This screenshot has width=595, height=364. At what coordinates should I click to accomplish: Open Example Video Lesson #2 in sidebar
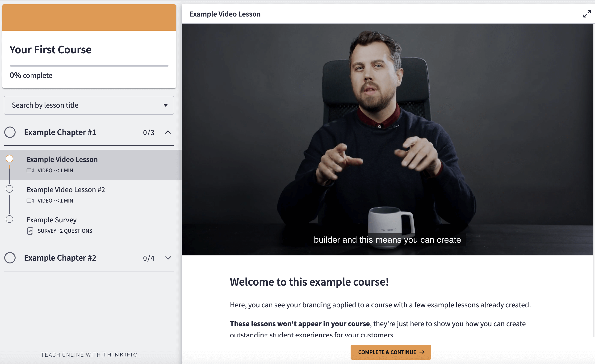[x=66, y=190]
